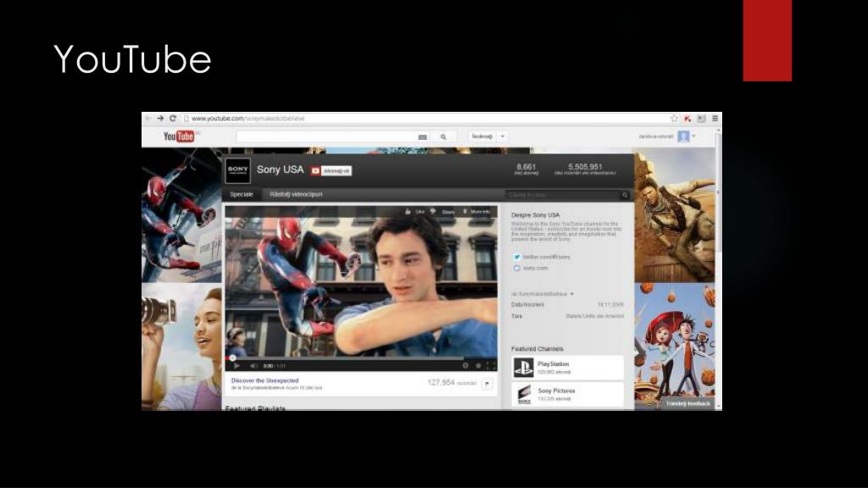Viewport: 868px width, 488px height.
Task: Open the twitter.com Sony link
Action: [547, 257]
